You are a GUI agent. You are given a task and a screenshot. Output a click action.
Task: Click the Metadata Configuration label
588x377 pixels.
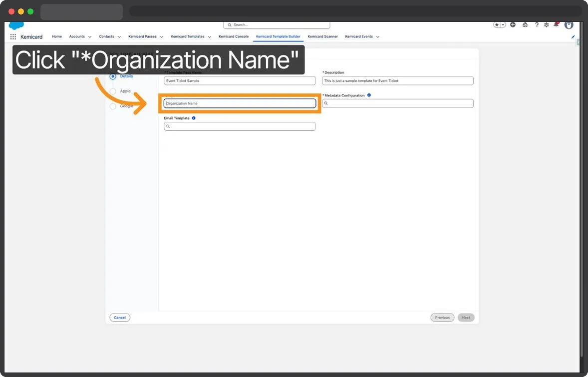click(344, 95)
